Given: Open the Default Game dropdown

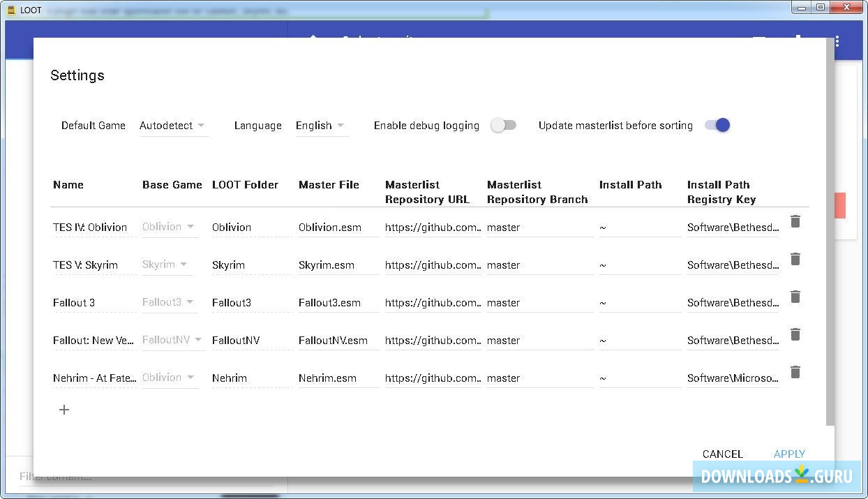Looking at the screenshot, I should [x=172, y=126].
